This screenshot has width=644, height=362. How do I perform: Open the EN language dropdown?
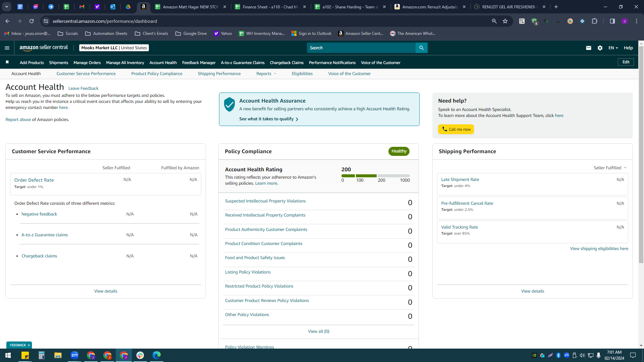tap(613, 48)
